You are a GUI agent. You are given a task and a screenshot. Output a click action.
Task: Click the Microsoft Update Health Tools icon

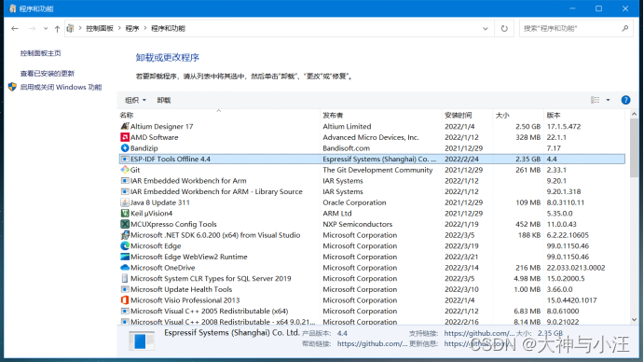[x=125, y=289]
